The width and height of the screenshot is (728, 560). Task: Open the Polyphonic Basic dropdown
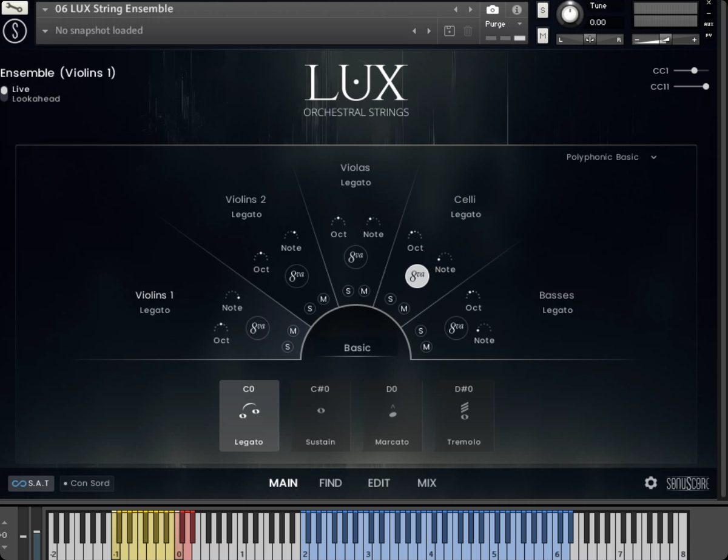(x=612, y=157)
